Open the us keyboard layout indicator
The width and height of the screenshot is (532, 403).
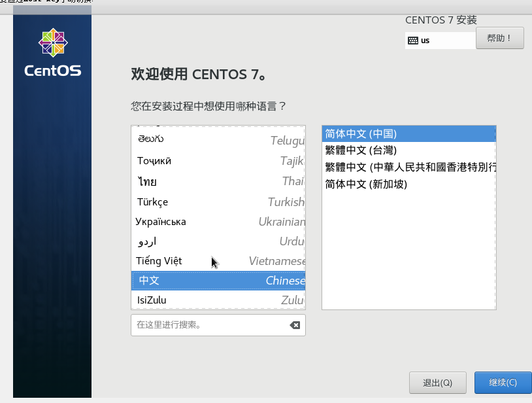(441, 41)
